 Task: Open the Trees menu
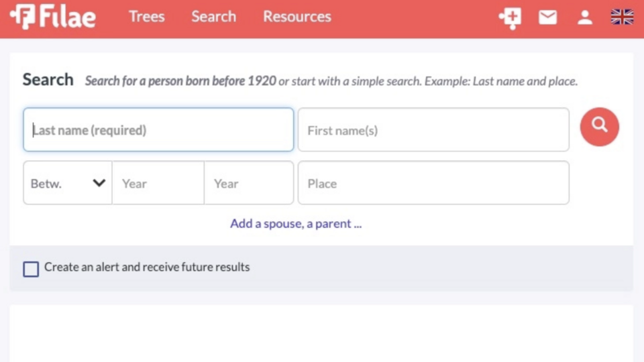tap(146, 17)
